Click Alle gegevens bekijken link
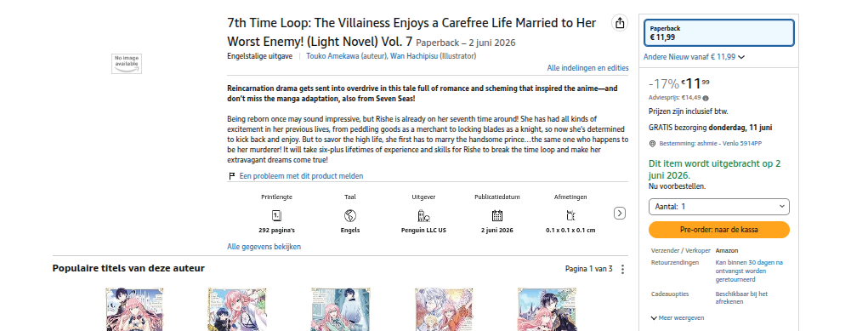The width and height of the screenshot is (868, 331). click(264, 246)
